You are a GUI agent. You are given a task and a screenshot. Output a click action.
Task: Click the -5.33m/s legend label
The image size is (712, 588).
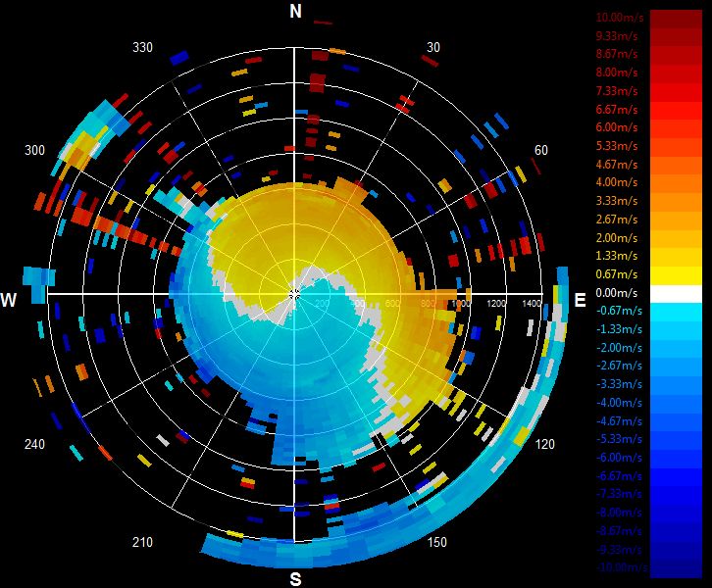[x=619, y=440]
